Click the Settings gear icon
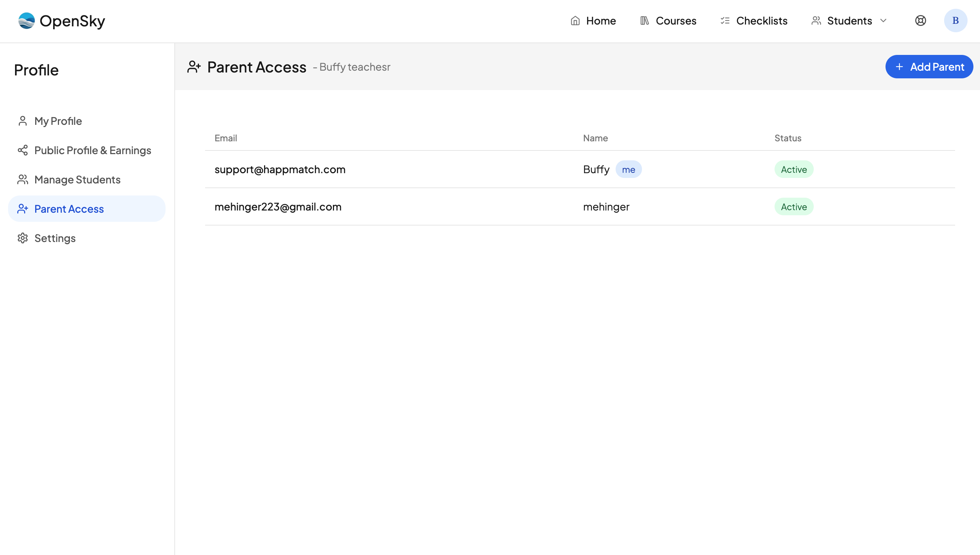The height and width of the screenshot is (555, 980). (x=22, y=238)
